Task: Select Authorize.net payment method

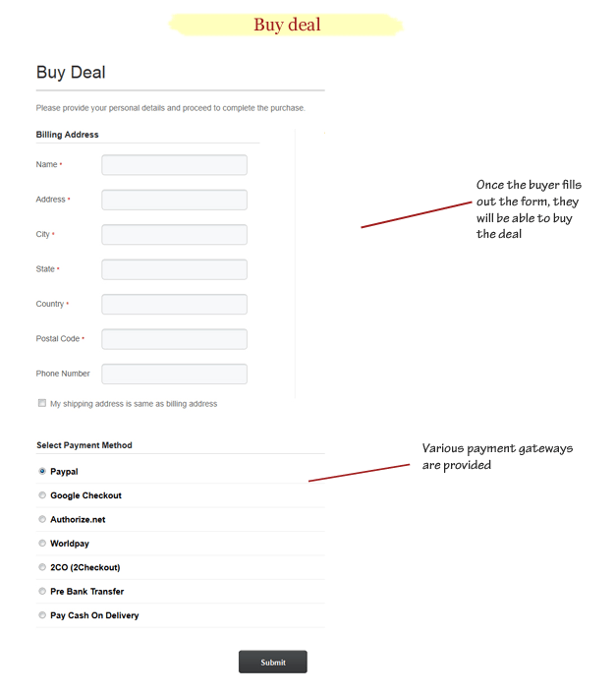Action: (x=42, y=519)
